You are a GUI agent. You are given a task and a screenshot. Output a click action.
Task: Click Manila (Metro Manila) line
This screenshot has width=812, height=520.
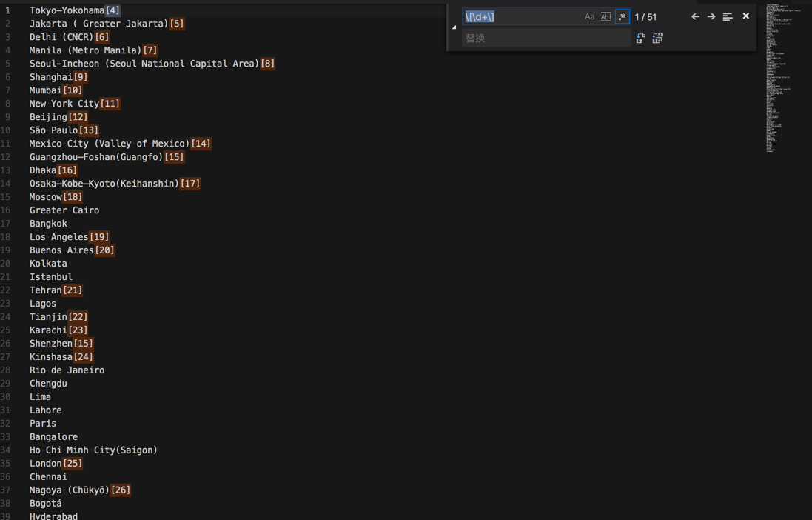coord(85,50)
